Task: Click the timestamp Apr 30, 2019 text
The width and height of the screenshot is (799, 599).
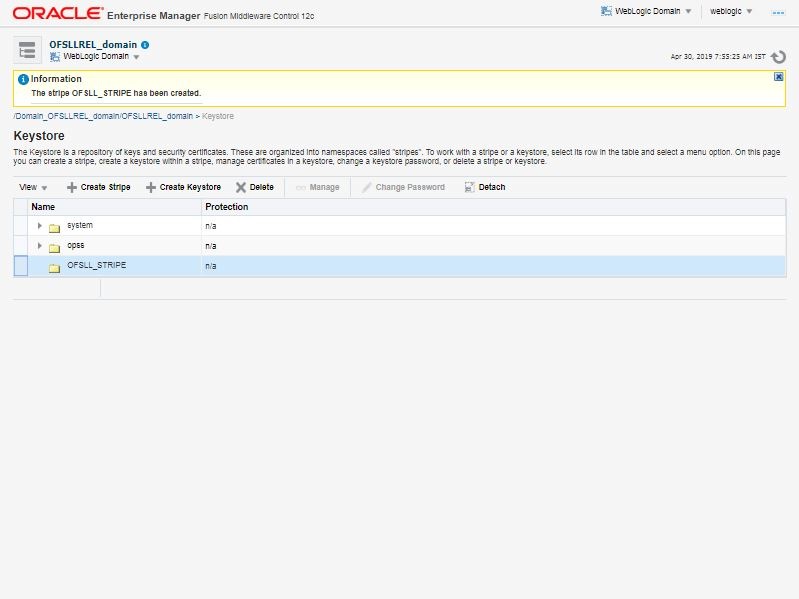Action: [718, 57]
